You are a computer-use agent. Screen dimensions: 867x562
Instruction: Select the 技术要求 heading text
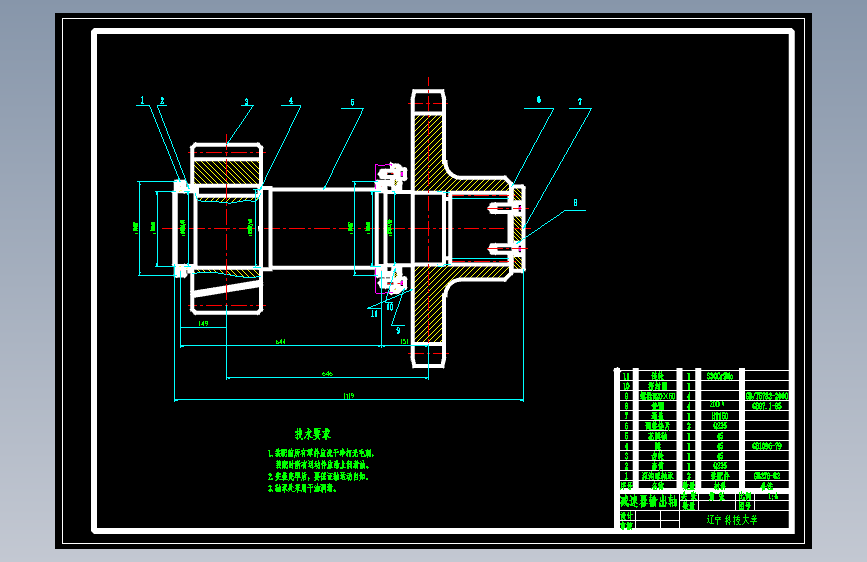pos(313,434)
